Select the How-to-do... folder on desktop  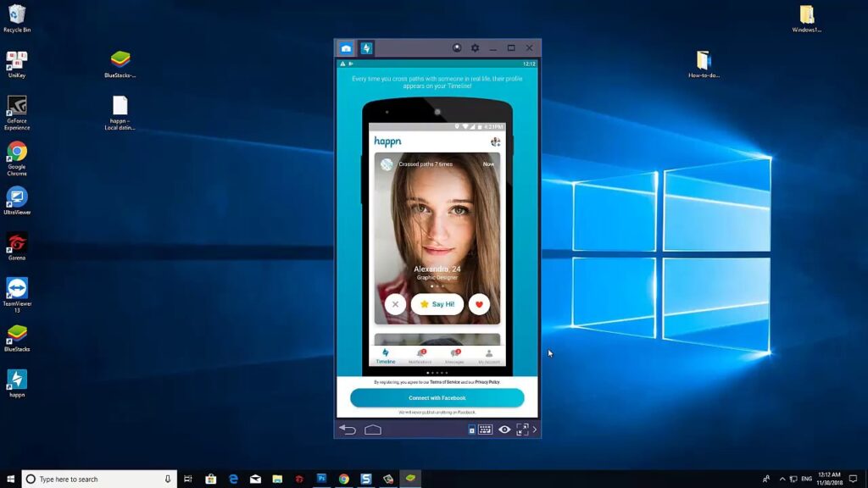pyautogui.click(x=704, y=64)
